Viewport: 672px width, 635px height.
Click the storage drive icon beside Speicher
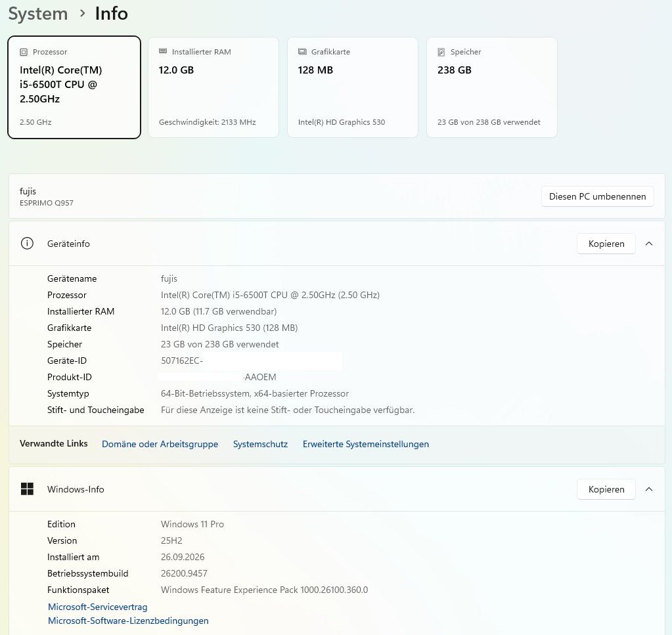(441, 52)
